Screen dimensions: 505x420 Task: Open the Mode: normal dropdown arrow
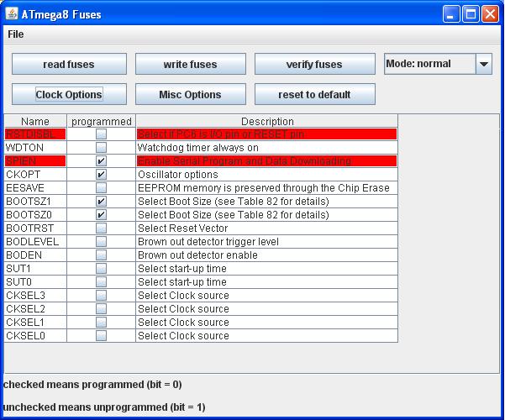(x=484, y=64)
